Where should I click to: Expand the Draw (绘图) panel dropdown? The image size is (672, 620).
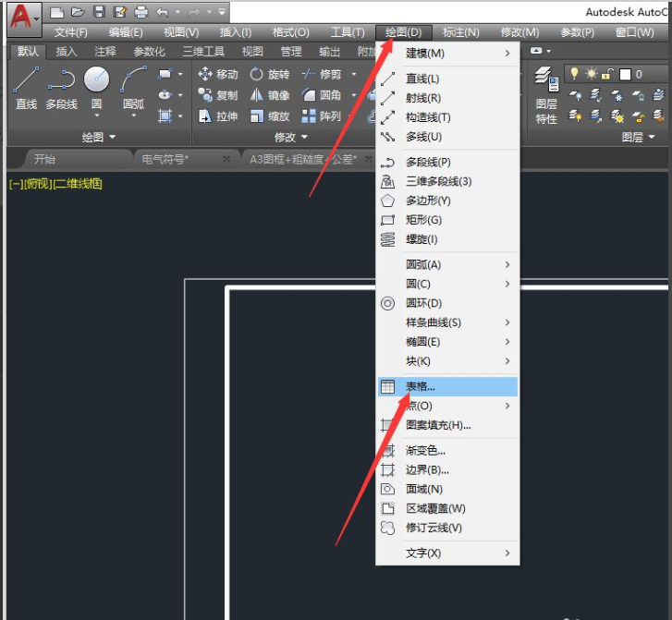pyautogui.click(x=99, y=137)
